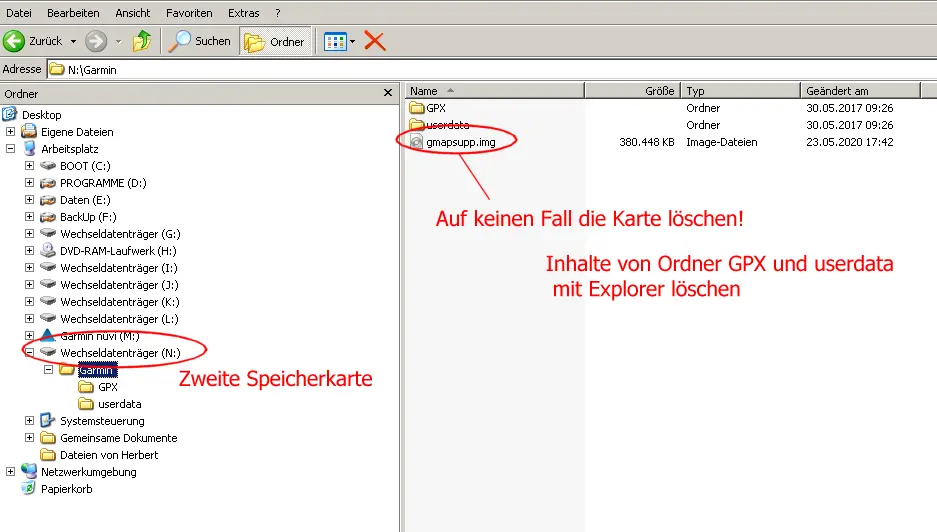This screenshot has height=532, width=937.
Task: Open the Bearbeiten menu
Action: [x=73, y=13]
